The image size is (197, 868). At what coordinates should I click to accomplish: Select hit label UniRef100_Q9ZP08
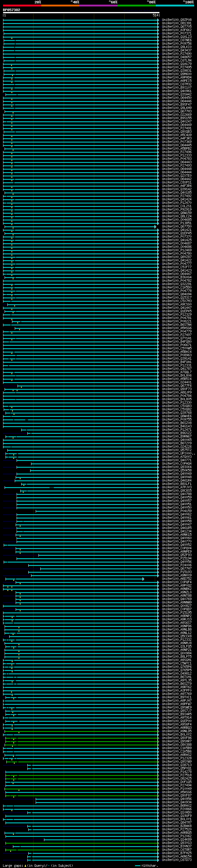[177, 20]
